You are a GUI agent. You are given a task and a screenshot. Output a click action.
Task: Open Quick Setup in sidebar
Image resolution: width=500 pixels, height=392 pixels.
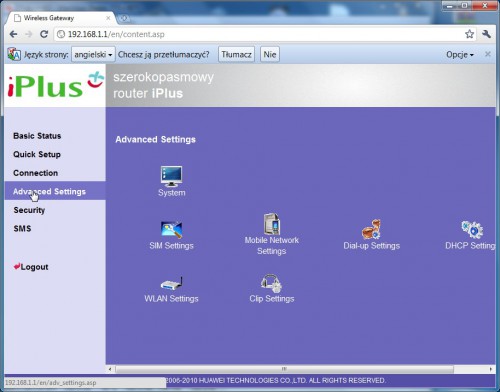pyautogui.click(x=37, y=154)
